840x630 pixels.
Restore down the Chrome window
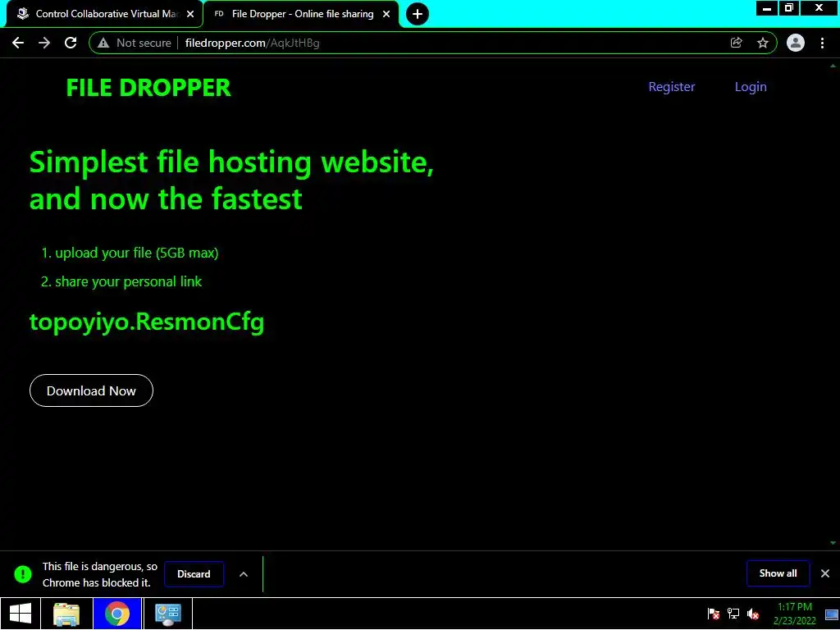788,8
